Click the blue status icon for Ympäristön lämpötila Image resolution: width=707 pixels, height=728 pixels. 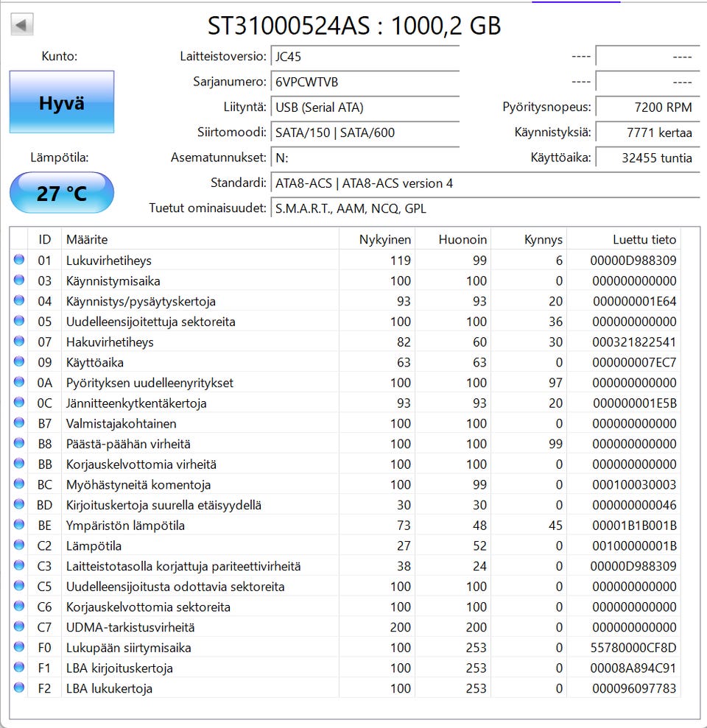pos(19,525)
